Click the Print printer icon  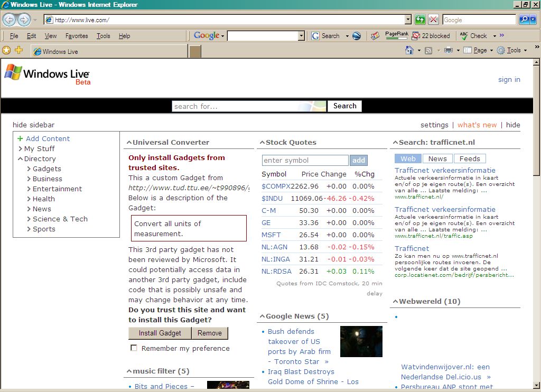tap(449, 50)
